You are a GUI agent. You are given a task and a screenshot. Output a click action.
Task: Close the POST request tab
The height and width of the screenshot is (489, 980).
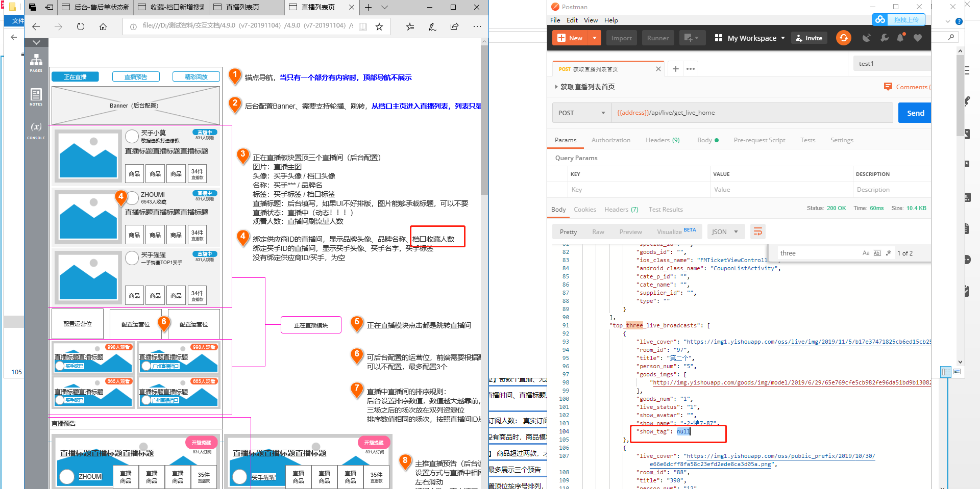658,69
